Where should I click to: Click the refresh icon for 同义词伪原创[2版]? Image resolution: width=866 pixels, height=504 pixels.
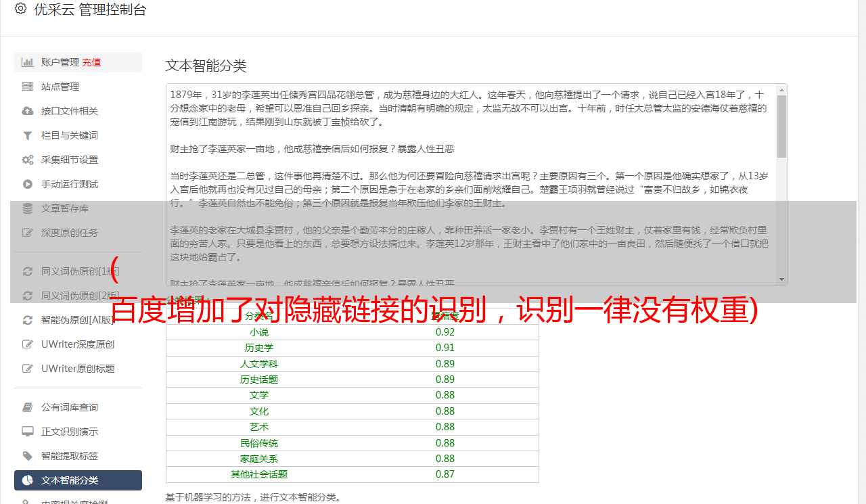(28, 296)
